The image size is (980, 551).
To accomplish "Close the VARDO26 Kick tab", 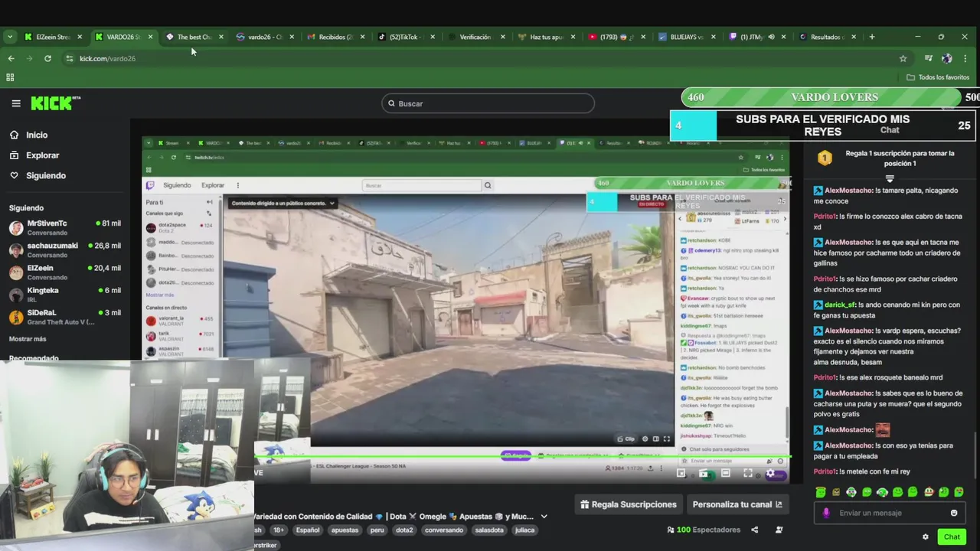I will coord(150,37).
